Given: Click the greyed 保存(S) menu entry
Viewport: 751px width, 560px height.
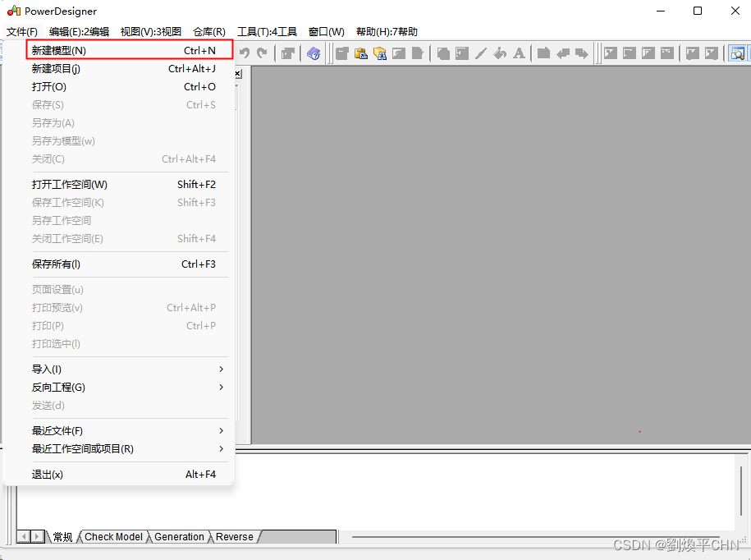Looking at the screenshot, I should click(124, 105).
